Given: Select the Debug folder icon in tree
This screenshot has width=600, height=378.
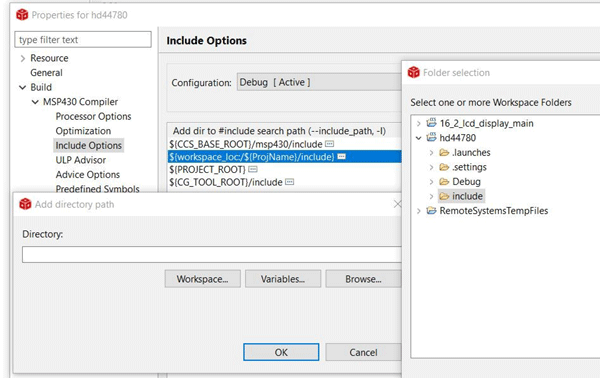Looking at the screenshot, I should tap(444, 181).
